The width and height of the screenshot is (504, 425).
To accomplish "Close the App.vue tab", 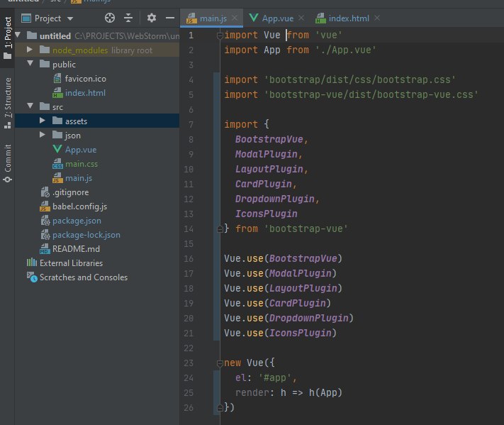I will click(301, 18).
